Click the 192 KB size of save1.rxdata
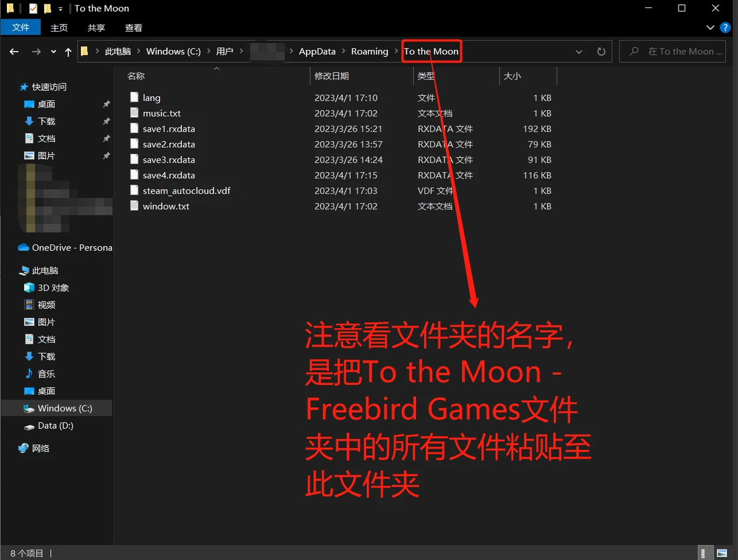738x560 pixels. point(537,129)
